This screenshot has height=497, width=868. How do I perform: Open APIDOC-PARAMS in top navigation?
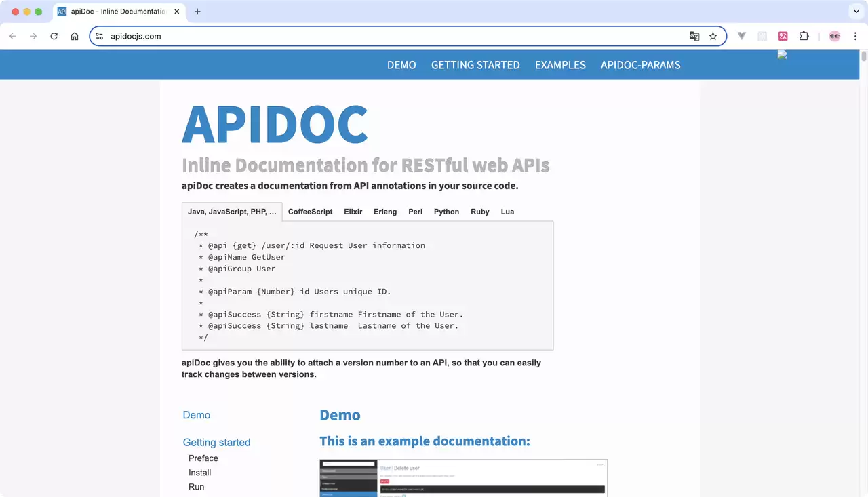coord(640,65)
